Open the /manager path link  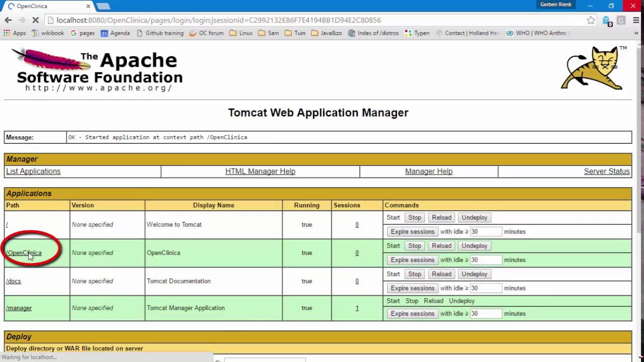(x=19, y=308)
